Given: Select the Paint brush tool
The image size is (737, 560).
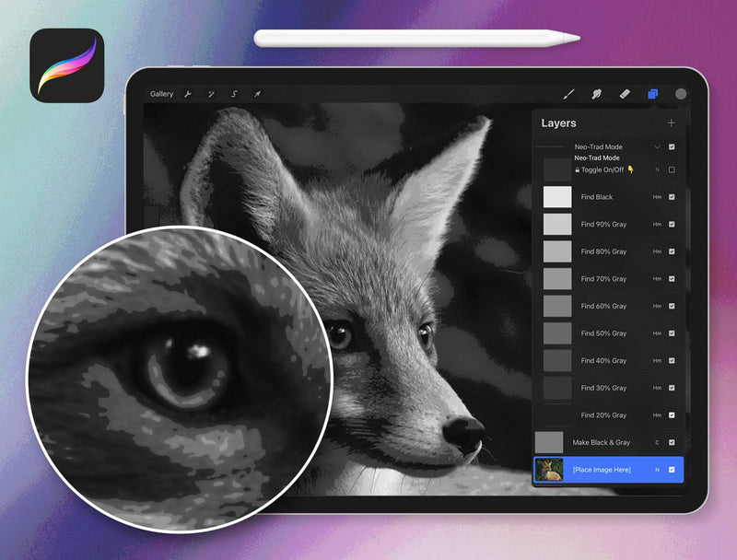Looking at the screenshot, I should tap(568, 94).
